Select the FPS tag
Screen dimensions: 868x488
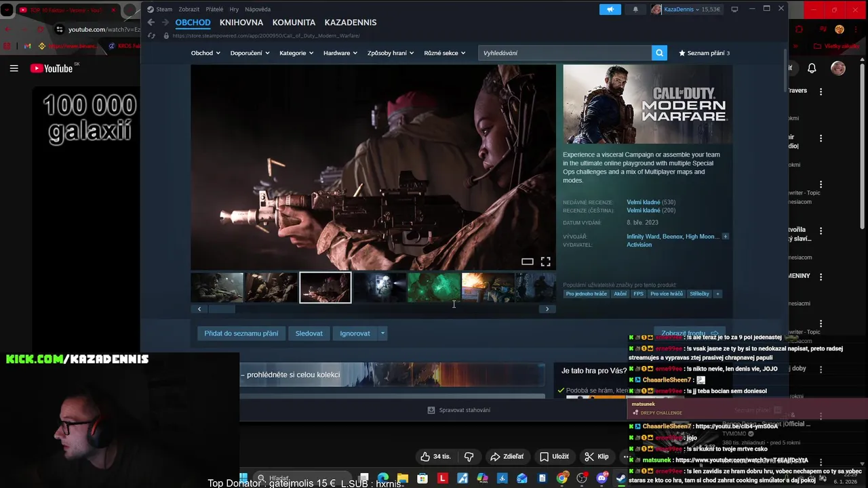pos(638,294)
